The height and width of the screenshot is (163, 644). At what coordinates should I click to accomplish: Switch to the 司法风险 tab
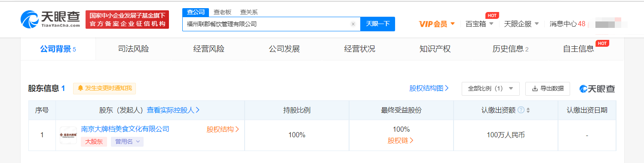(133, 49)
